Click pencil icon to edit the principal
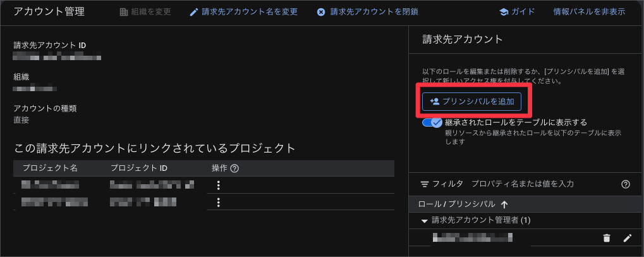 [x=627, y=237]
